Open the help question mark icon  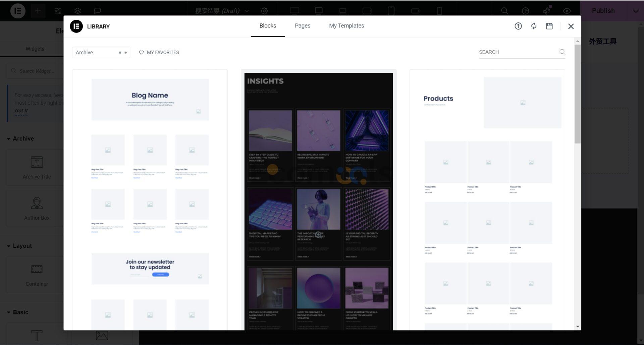[526, 11]
